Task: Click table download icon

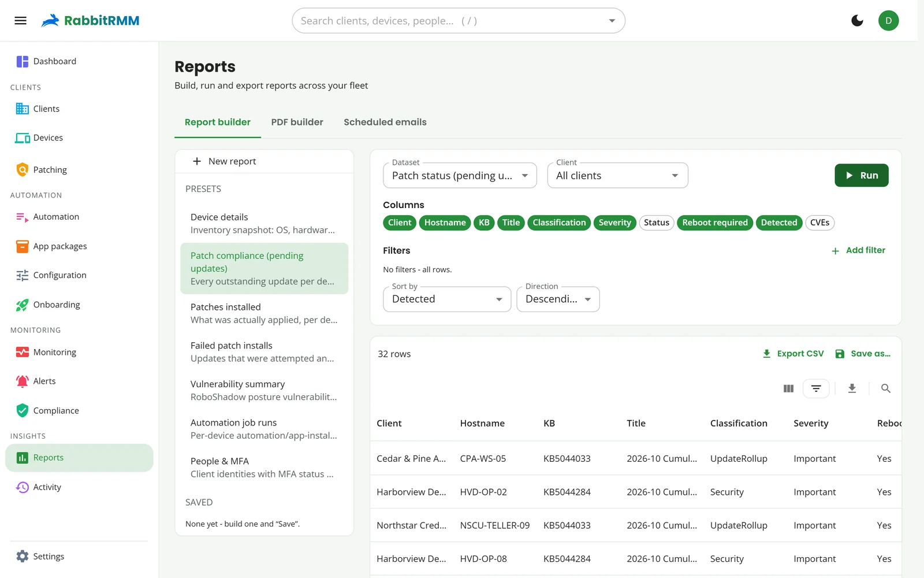Action: tap(852, 388)
